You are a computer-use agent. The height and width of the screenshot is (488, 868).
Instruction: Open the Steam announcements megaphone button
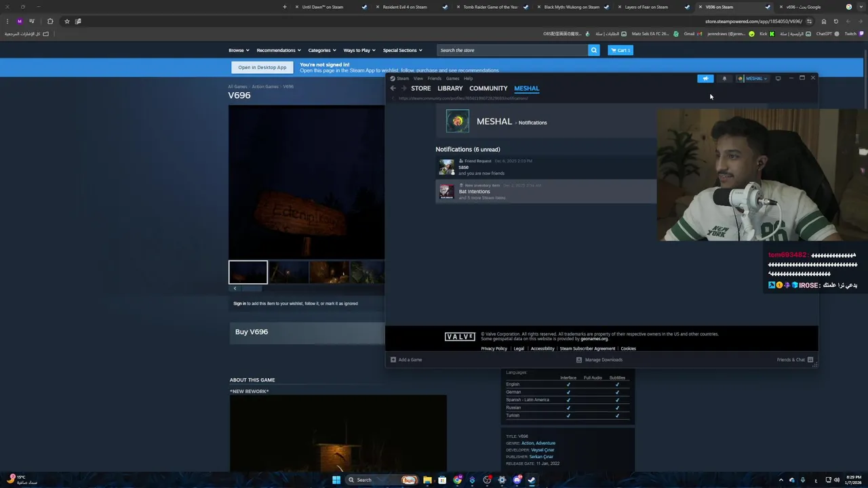coord(705,79)
